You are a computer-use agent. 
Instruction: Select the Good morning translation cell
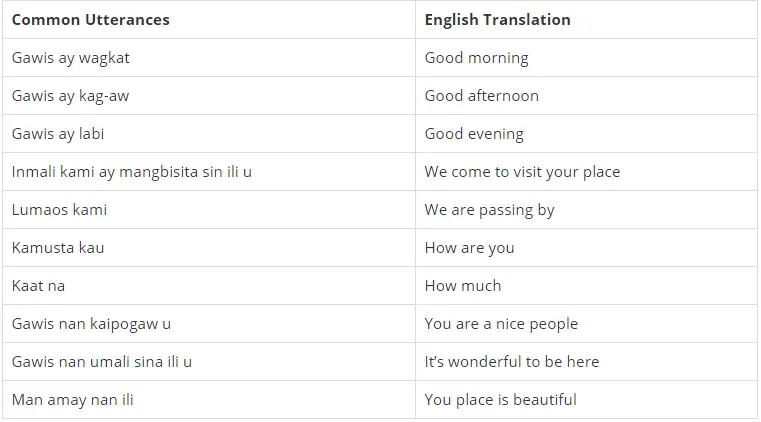[x=586, y=58]
